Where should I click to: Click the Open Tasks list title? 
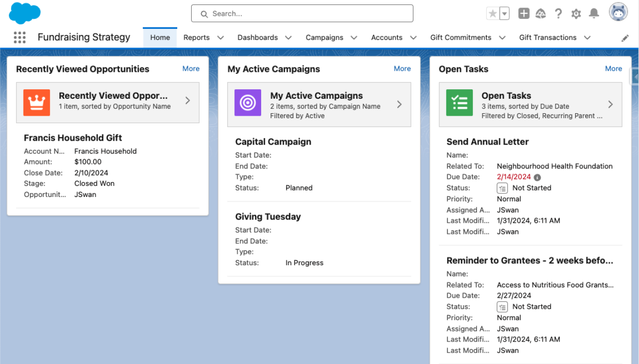coord(506,96)
